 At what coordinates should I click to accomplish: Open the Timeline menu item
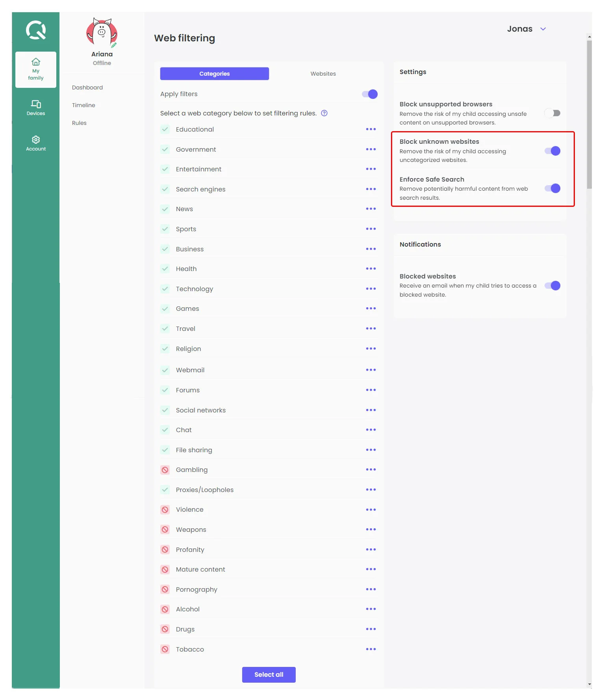tap(83, 105)
